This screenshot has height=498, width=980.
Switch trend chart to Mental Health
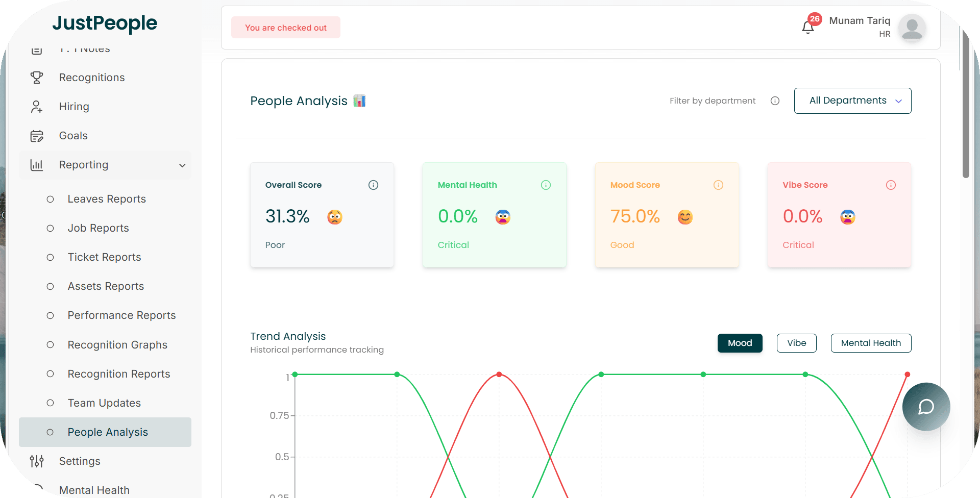[871, 343]
